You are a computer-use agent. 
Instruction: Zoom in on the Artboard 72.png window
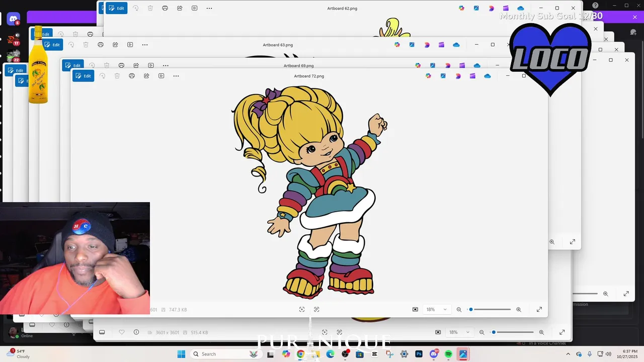pos(519,310)
